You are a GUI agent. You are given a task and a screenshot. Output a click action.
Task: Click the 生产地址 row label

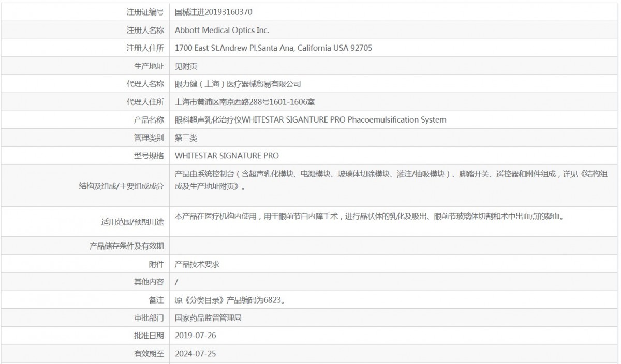coord(149,66)
